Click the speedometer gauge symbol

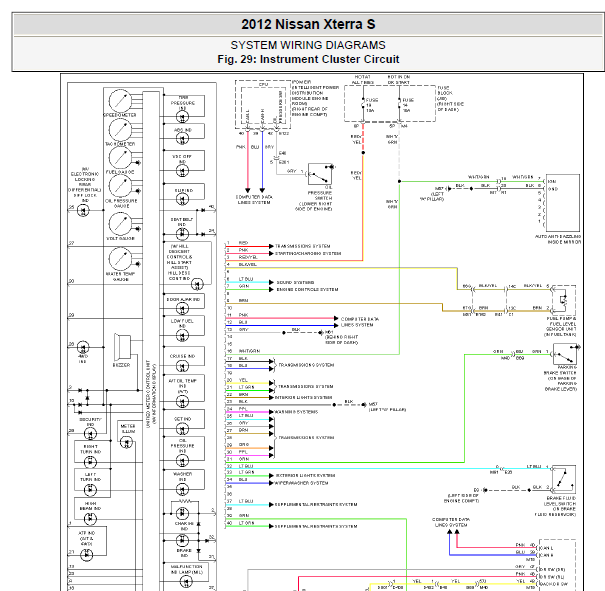click(120, 101)
